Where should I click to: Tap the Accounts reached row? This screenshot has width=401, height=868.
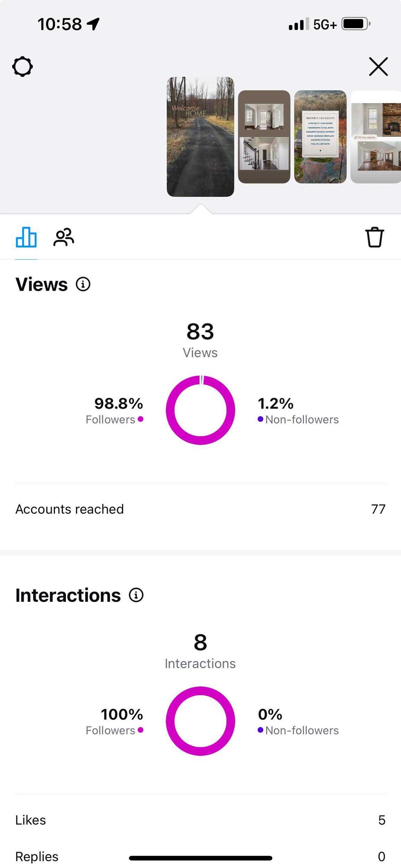(x=200, y=509)
